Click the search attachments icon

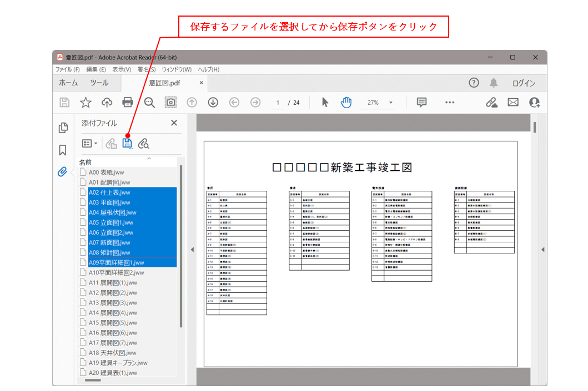[x=144, y=144]
